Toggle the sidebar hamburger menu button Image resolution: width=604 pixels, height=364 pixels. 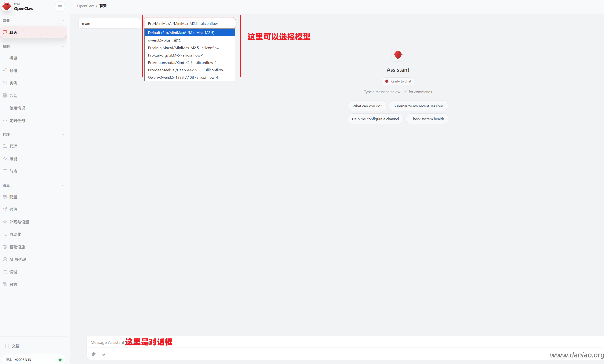pos(60,7)
